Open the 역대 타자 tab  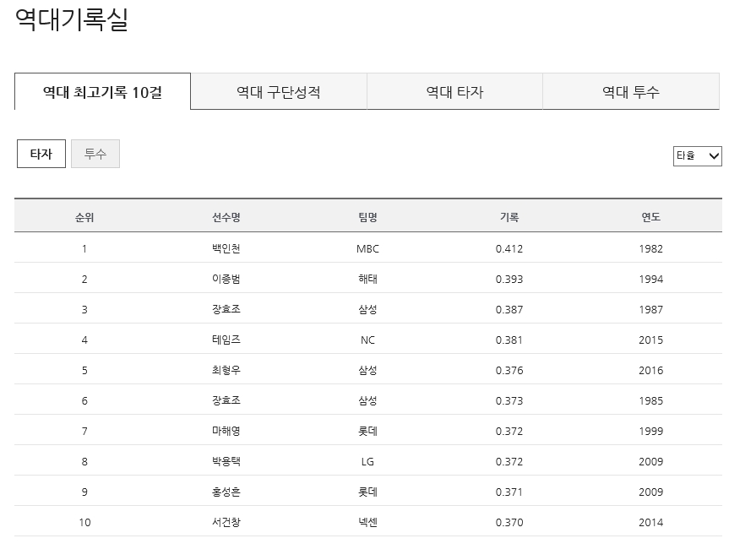point(454,91)
